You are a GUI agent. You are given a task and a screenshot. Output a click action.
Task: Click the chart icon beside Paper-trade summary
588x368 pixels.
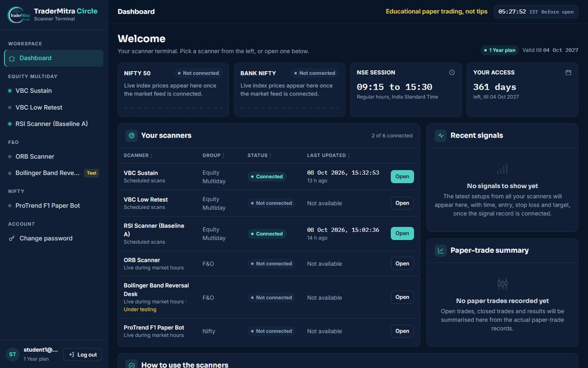441,250
